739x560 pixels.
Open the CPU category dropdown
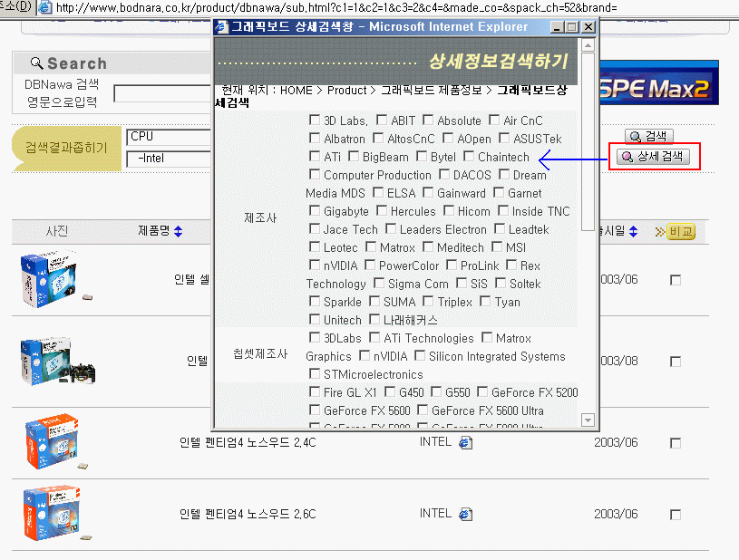coord(169,137)
